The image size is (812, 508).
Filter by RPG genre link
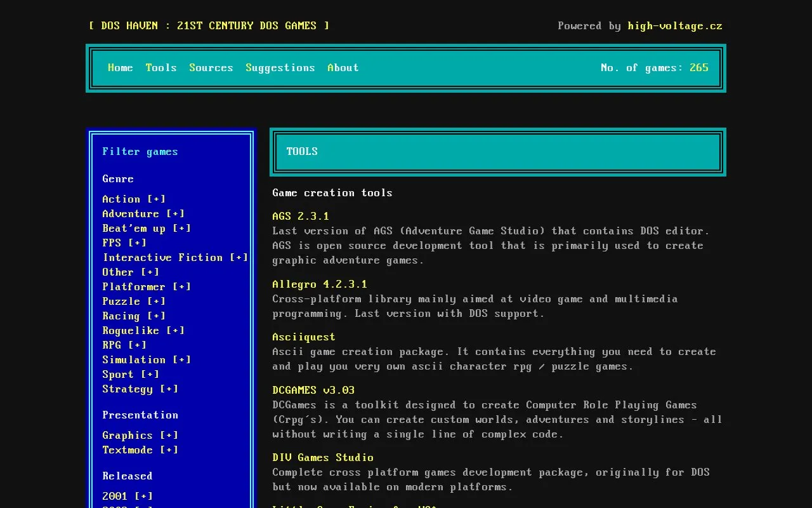point(112,345)
